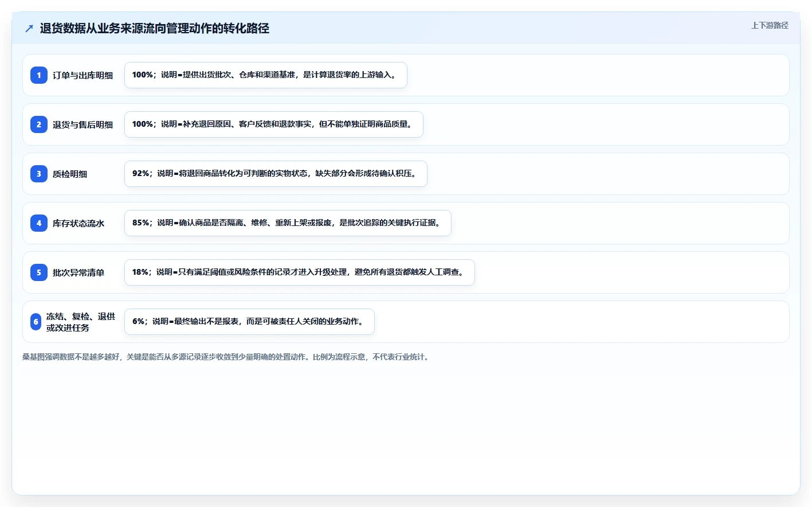Click the 92% description about 质检 status
The image size is (812, 507).
pyautogui.click(x=276, y=174)
